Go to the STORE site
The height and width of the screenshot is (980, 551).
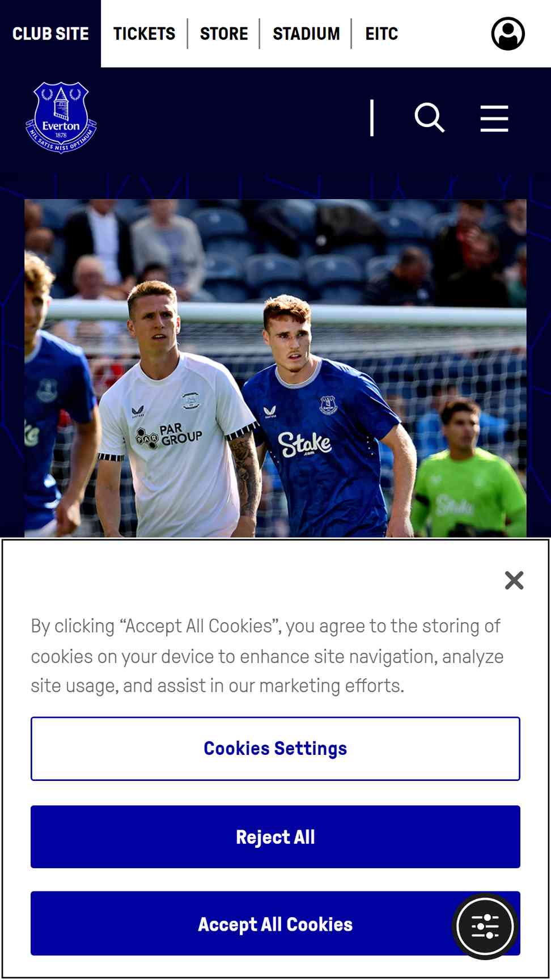point(224,34)
